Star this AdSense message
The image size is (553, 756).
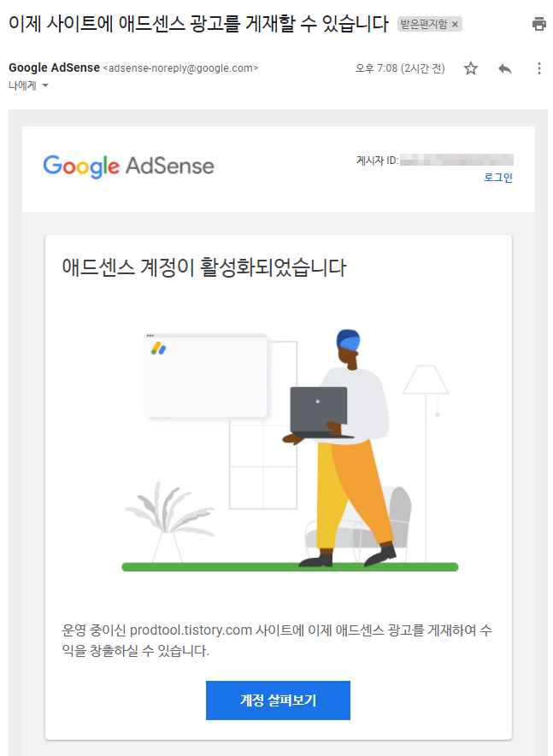(x=470, y=68)
